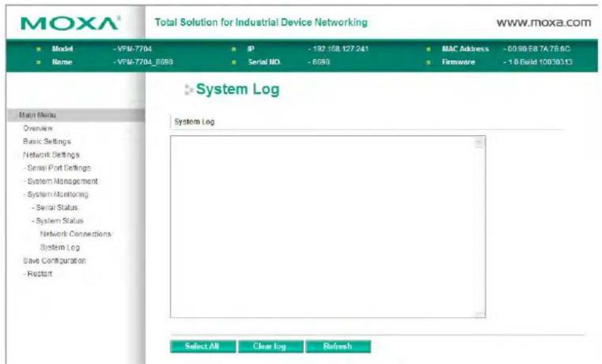The image size is (602, 364).
Task: Select System Log in the sidebar
Action: (60, 247)
